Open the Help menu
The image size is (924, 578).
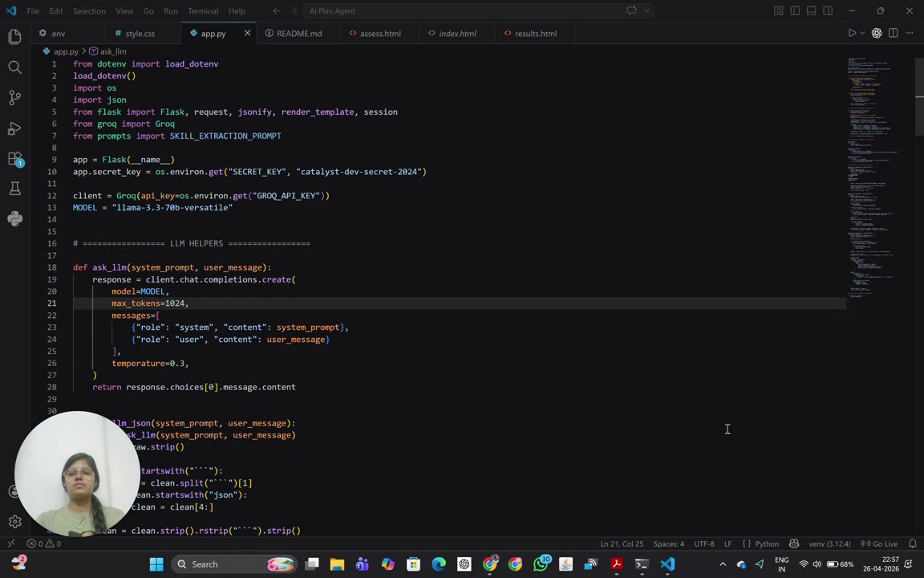click(x=237, y=10)
